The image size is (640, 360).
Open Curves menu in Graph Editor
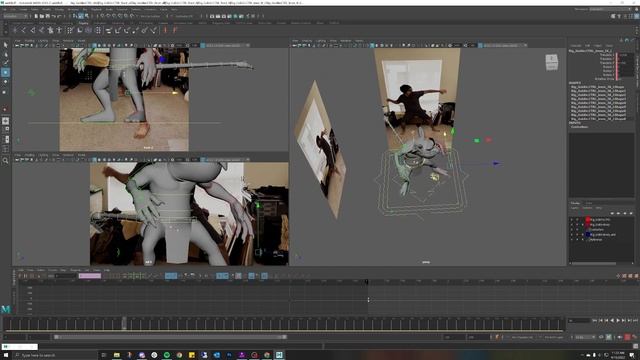[53, 270]
